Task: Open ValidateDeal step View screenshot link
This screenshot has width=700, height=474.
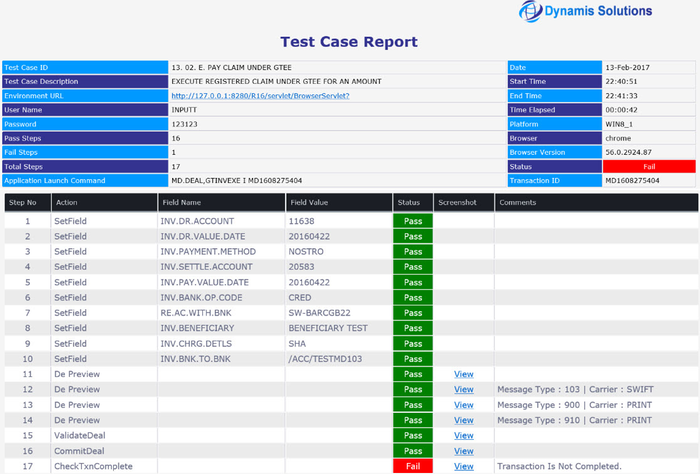Action: [463, 435]
